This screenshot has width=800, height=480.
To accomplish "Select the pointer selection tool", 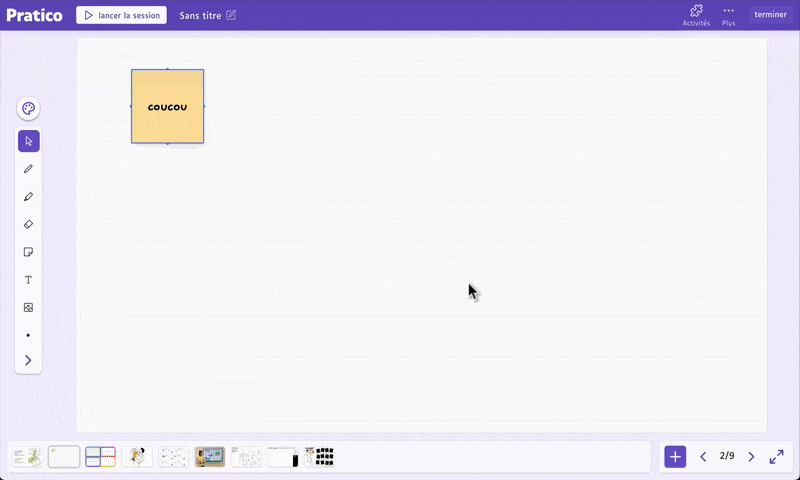I will pos(29,141).
